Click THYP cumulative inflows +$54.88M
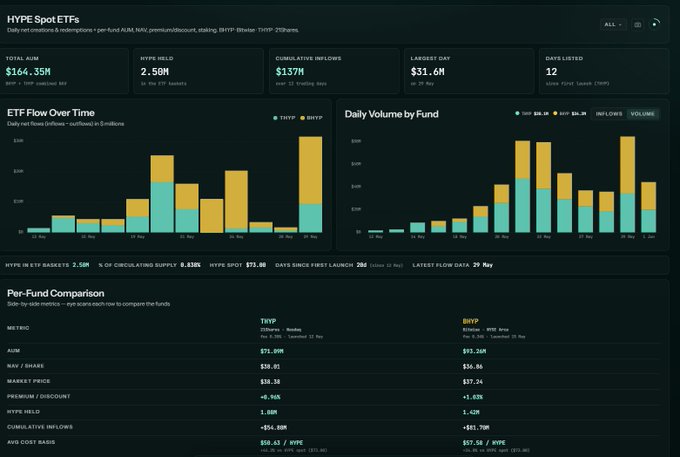This screenshot has height=457, width=680. 274,428
